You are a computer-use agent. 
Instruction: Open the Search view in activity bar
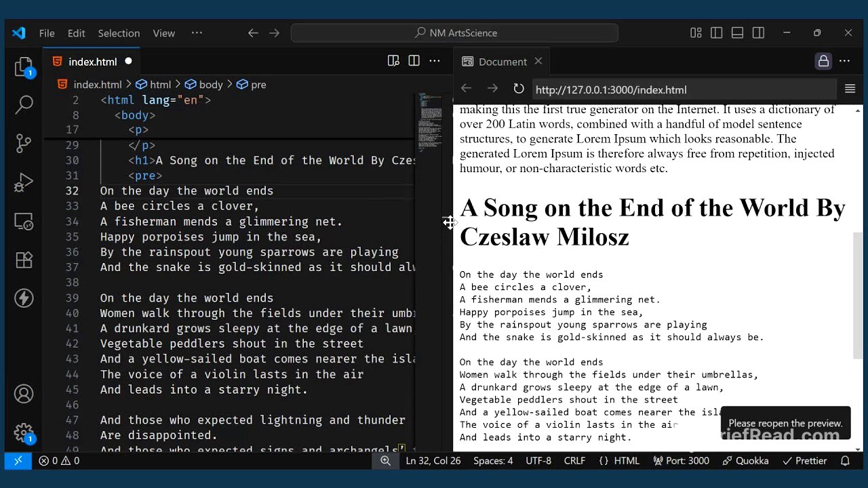pos(24,104)
